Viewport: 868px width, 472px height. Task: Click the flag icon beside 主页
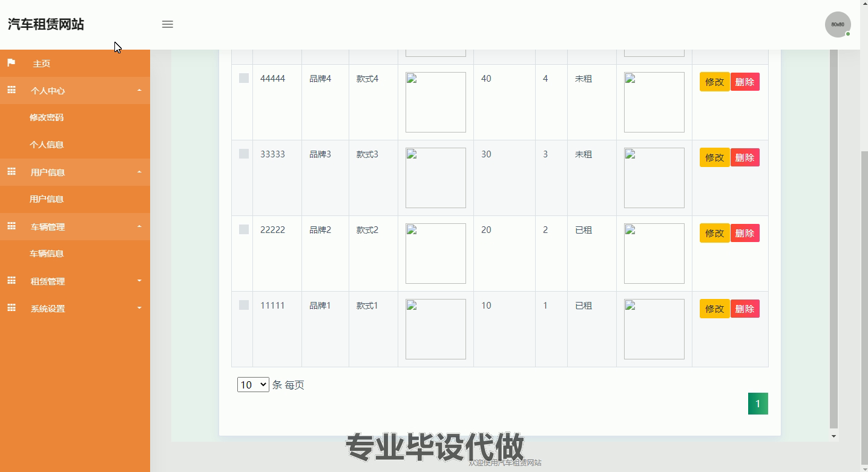pos(11,63)
